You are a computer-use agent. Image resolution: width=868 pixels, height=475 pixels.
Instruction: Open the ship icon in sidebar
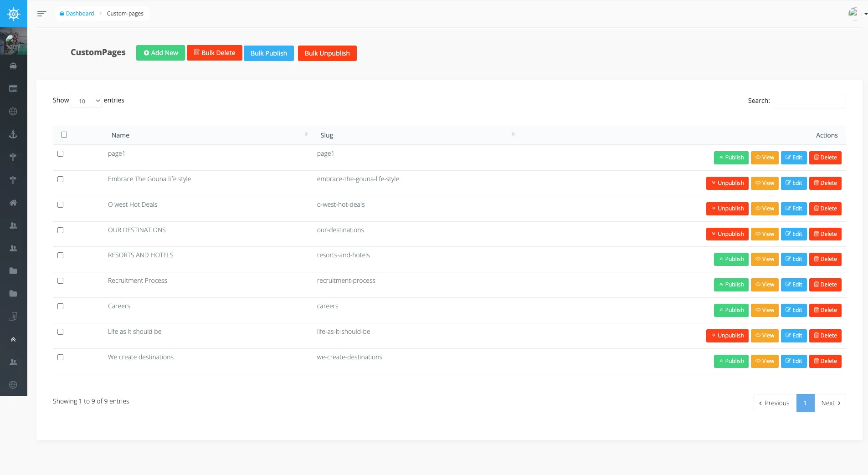coord(13,66)
